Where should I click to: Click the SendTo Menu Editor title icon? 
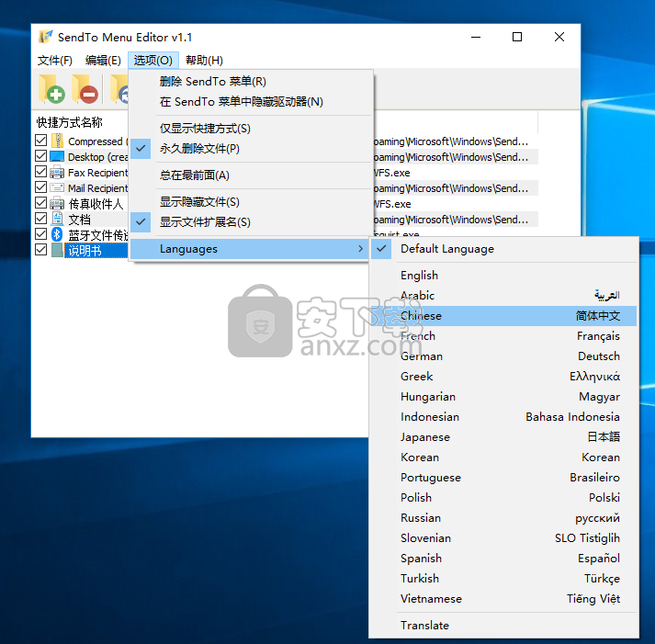pos(46,37)
